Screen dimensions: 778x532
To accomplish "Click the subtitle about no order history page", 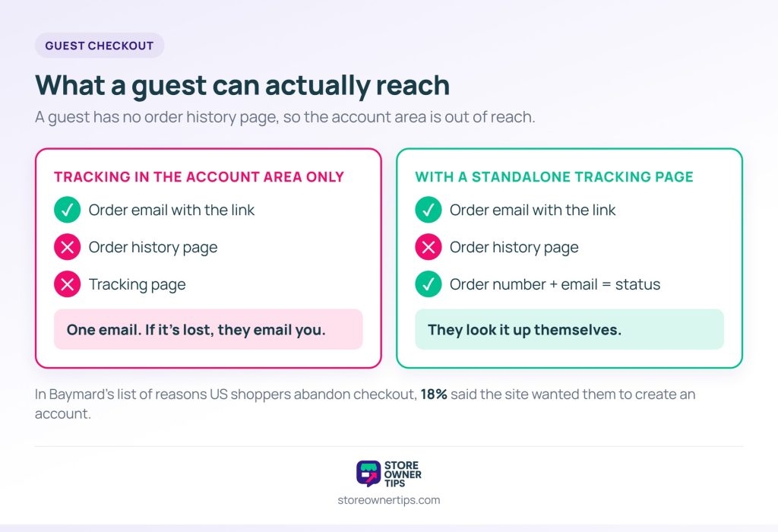I will tap(285, 117).
